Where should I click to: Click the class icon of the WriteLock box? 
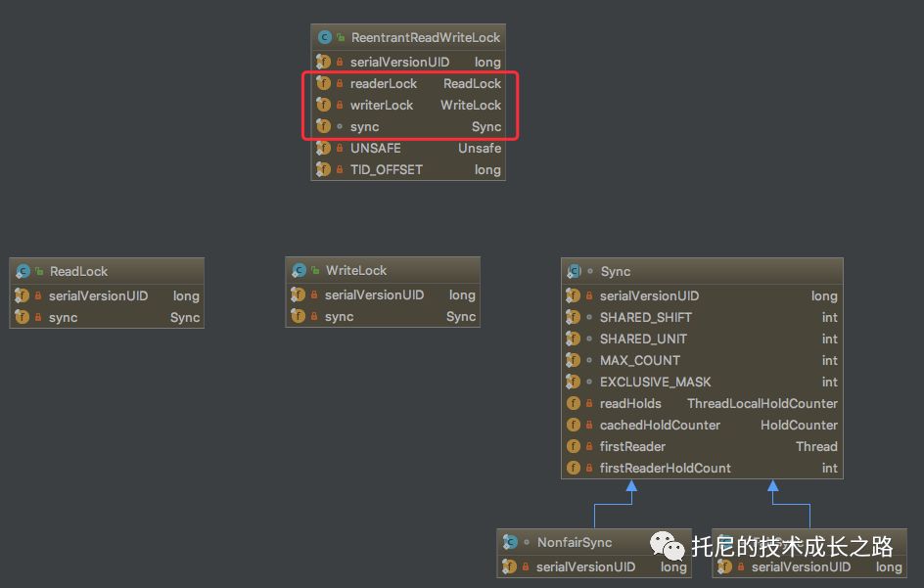(299, 270)
